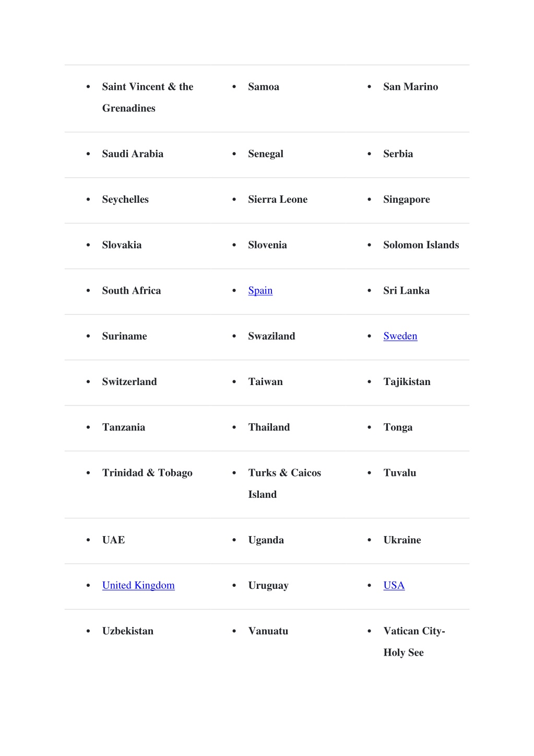Open the Sweden link
This screenshot has width=534, height=756.
coord(400,336)
